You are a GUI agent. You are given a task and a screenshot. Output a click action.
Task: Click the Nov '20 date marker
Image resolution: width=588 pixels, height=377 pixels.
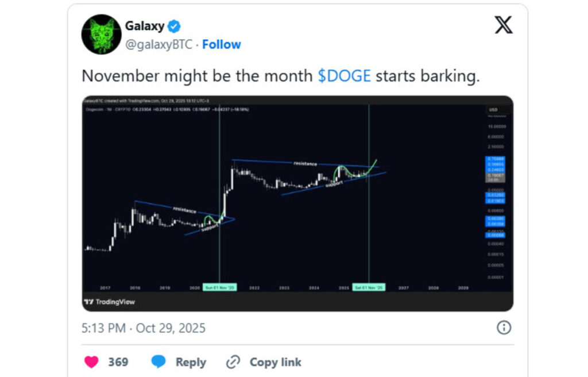point(220,287)
